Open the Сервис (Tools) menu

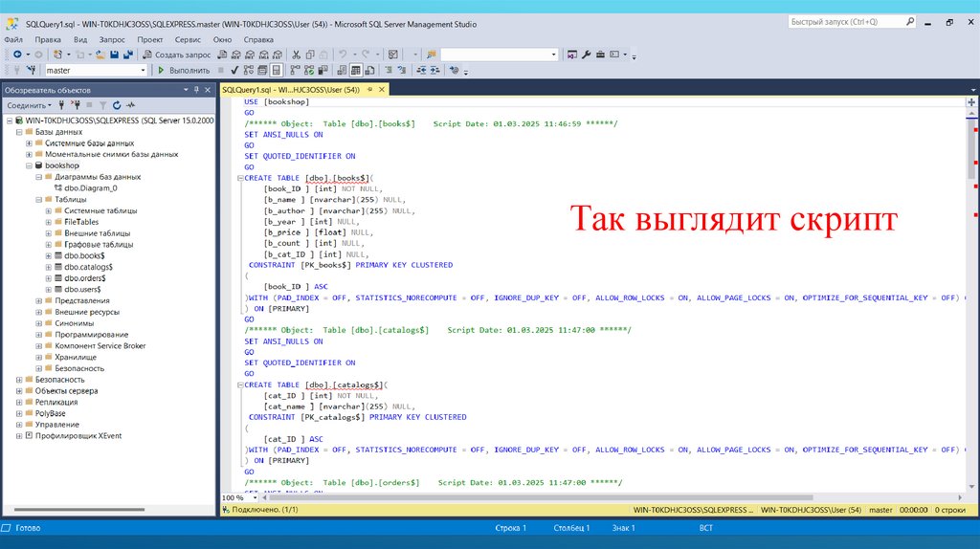tap(188, 39)
